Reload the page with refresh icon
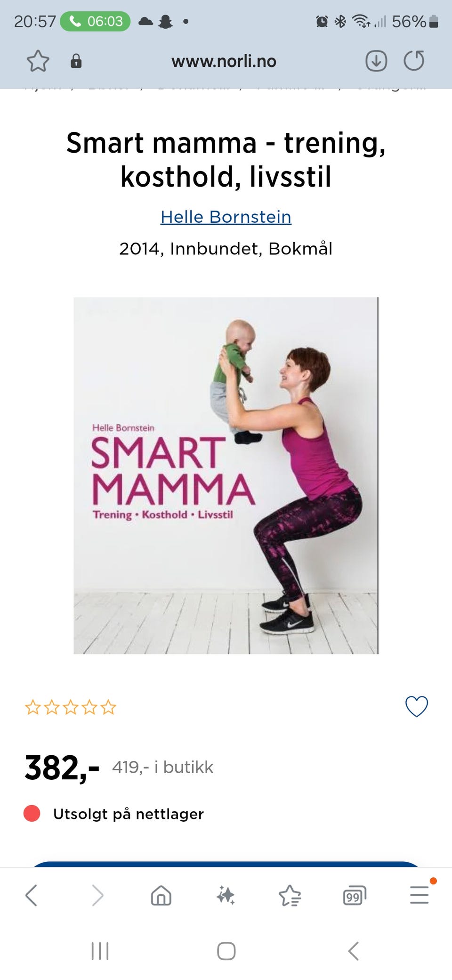The height and width of the screenshot is (980, 452). pos(414,61)
